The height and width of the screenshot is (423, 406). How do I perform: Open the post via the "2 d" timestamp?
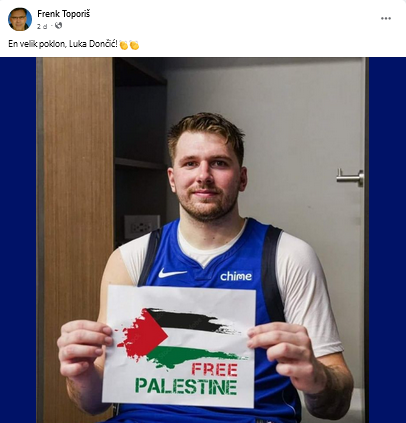coord(42,26)
